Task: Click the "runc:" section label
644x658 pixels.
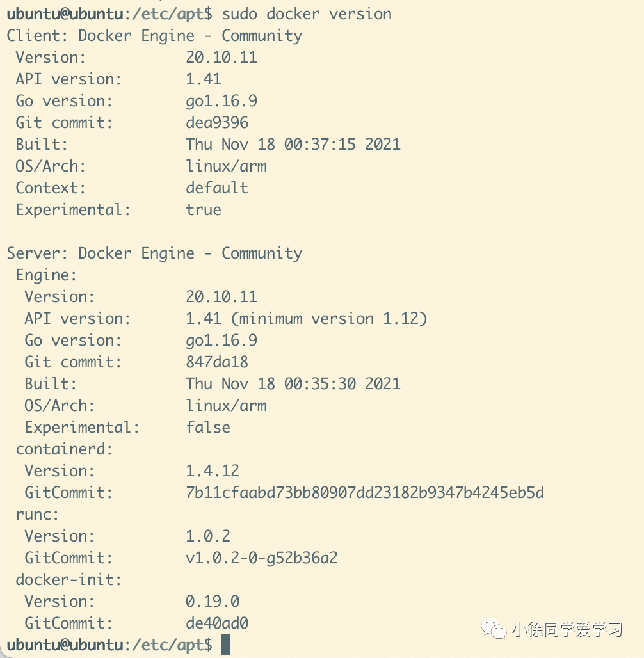Action: point(37,514)
